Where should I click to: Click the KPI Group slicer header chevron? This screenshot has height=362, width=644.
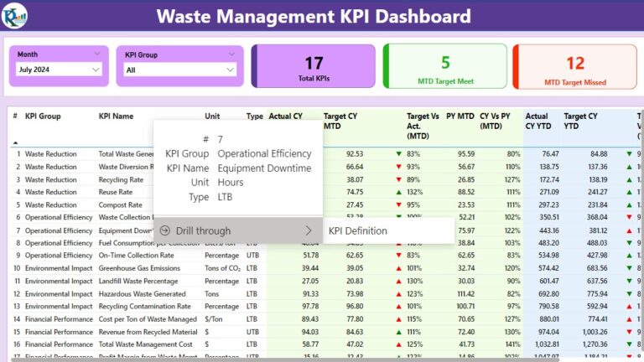[x=231, y=54]
